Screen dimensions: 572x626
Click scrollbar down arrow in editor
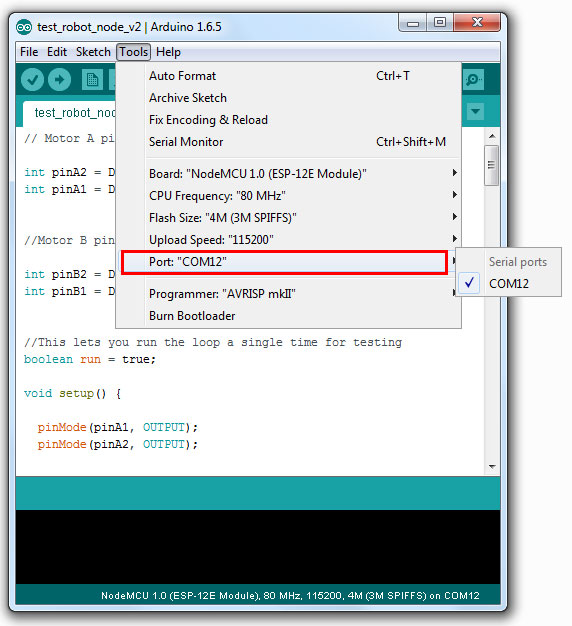tap(492, 467)
